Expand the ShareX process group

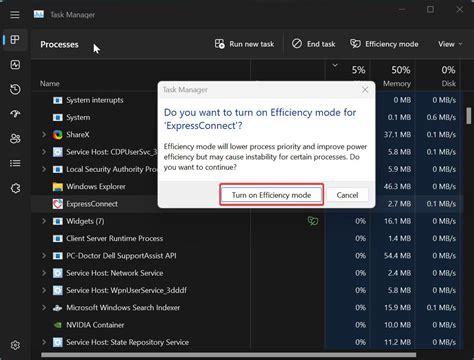pyautogui.click(x=44, y=135)
